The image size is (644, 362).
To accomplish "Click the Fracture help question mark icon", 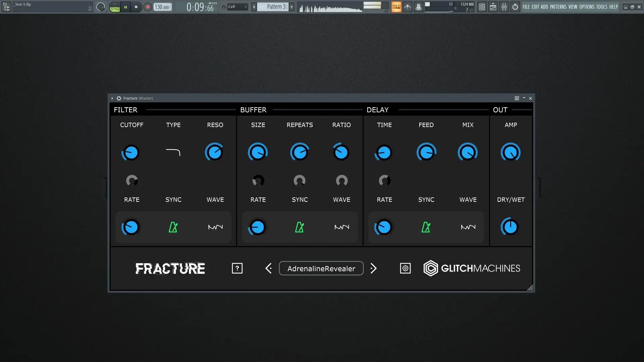I will pyautogui.click(x=237, y=268).
